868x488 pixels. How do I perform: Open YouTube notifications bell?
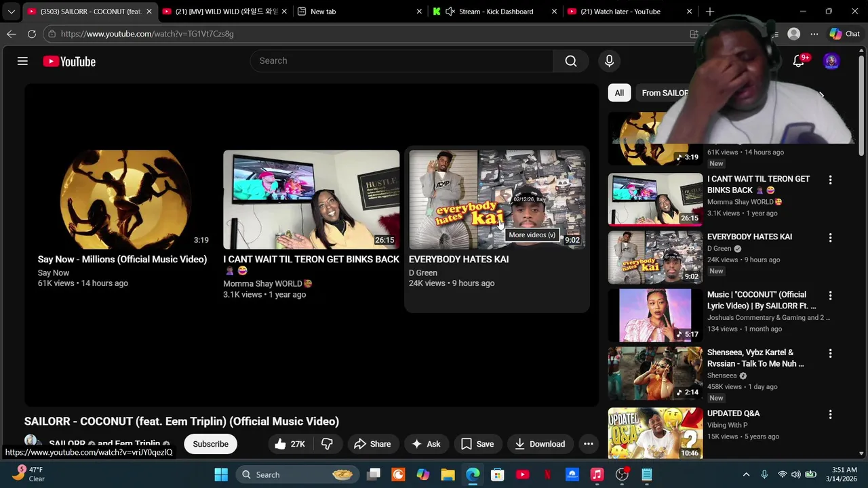(x=799, y=61)
